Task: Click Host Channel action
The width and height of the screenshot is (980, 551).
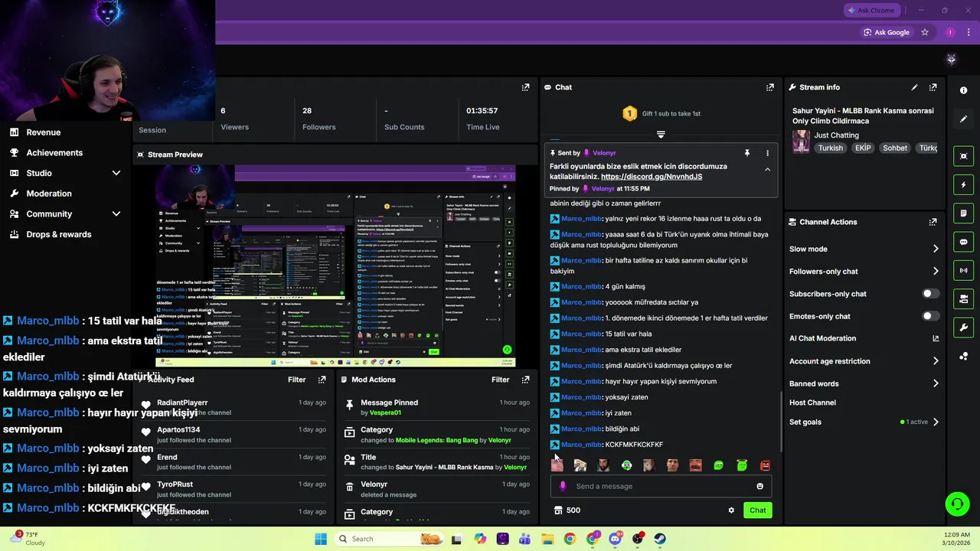Action: point(812,403)
